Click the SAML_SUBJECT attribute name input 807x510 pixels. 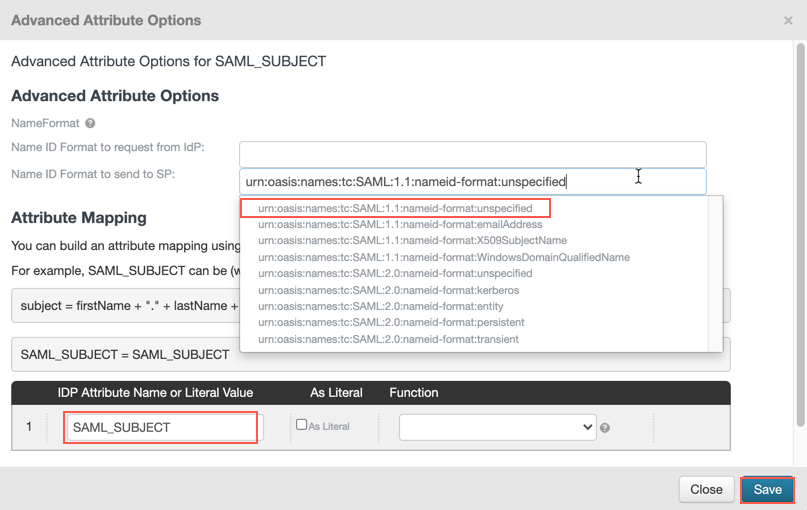pos(161,427)
